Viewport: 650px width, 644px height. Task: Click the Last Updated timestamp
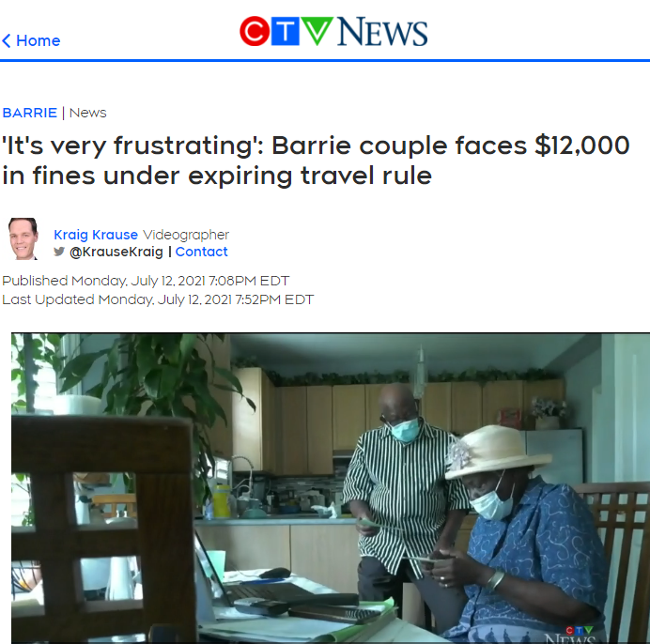(x=158, y=299)
